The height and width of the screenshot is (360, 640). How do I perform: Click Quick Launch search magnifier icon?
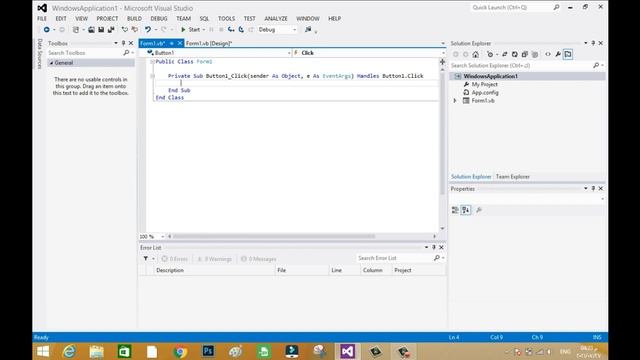point(556,7)
